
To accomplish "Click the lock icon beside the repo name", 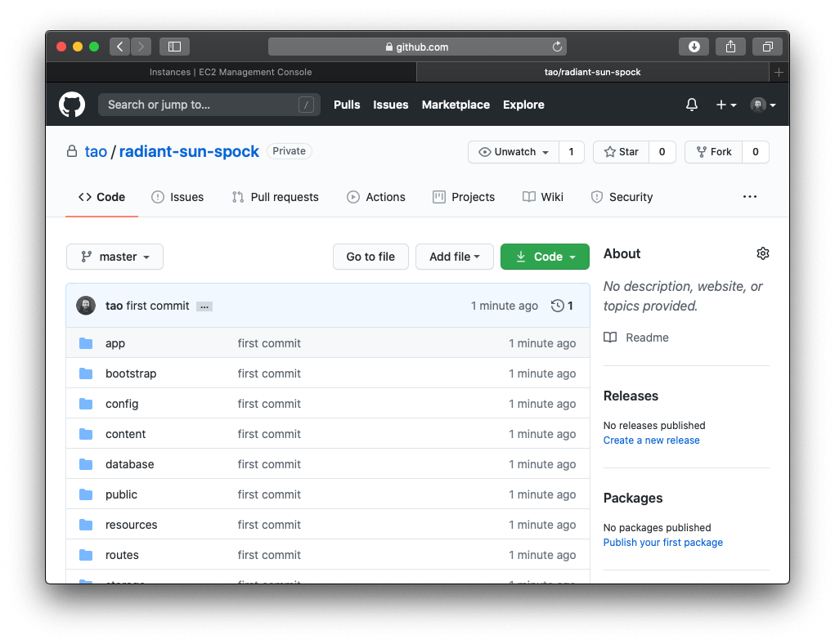I will click(x=71, y=151).
